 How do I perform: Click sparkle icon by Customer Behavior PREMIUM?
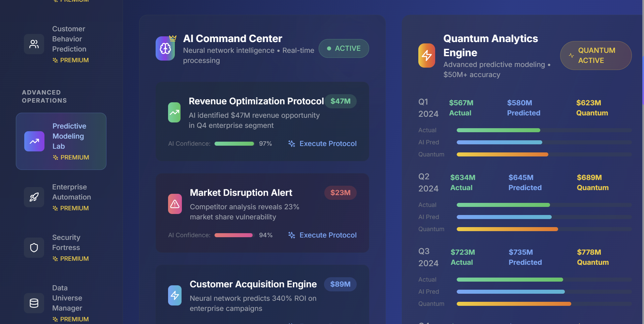(x=55, y=60)
